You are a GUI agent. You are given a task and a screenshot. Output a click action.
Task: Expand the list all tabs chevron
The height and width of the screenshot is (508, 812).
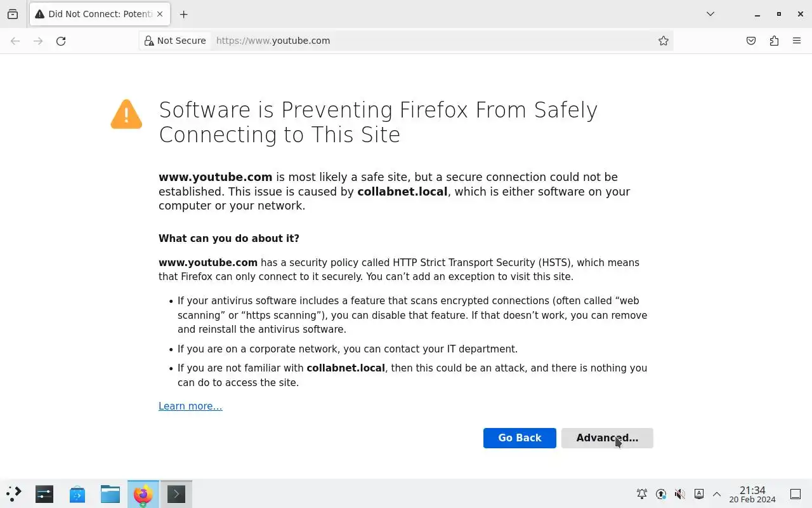[710, 14]
